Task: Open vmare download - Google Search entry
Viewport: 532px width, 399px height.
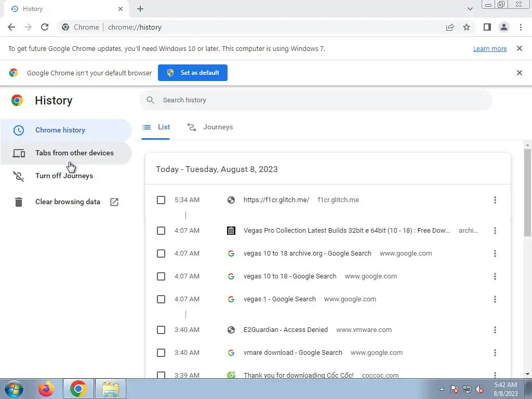Action: (x=292, y=353)
